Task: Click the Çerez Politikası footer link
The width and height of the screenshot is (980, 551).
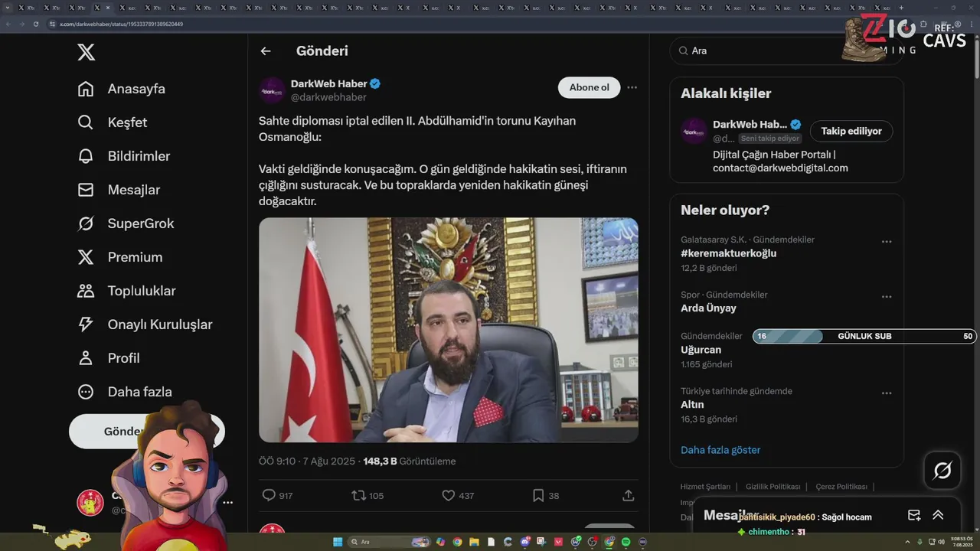Action: coord(841,487)
